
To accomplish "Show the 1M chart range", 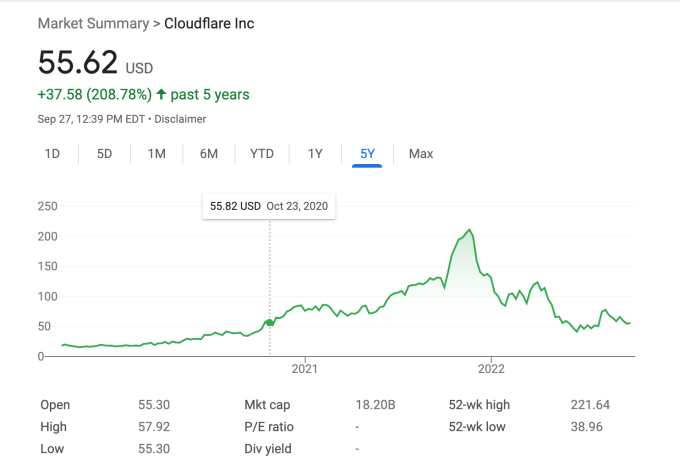I will pos(156,154).
